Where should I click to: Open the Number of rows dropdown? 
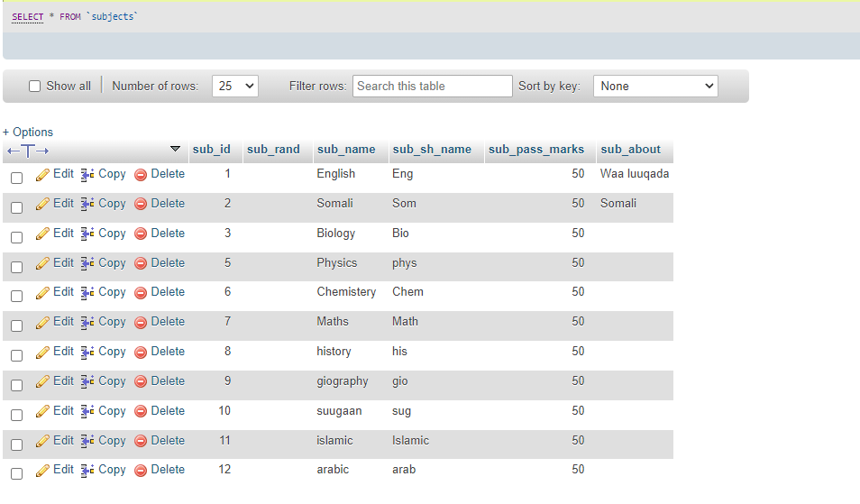(x=234, y=86)
